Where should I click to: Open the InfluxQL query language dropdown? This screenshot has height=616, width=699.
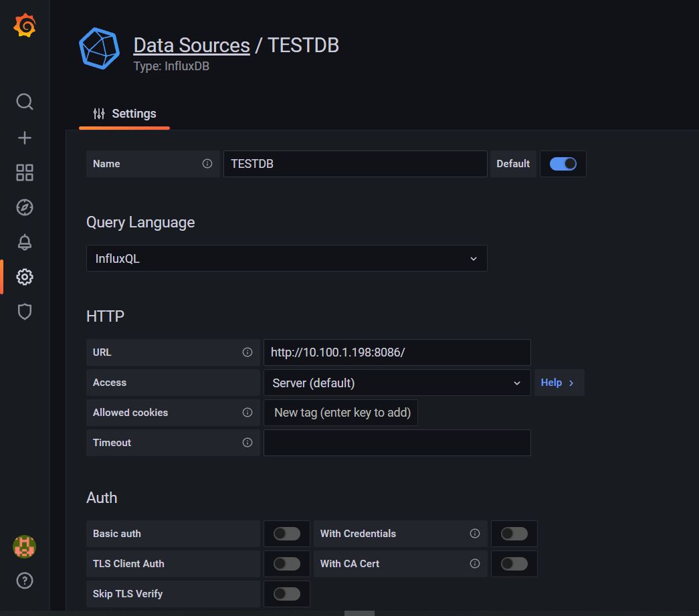point(287,258)
